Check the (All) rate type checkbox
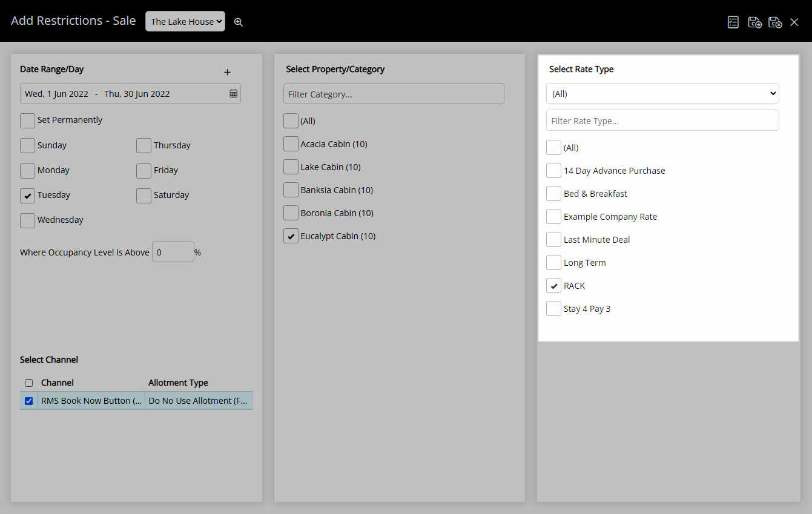 pos(553,147)
